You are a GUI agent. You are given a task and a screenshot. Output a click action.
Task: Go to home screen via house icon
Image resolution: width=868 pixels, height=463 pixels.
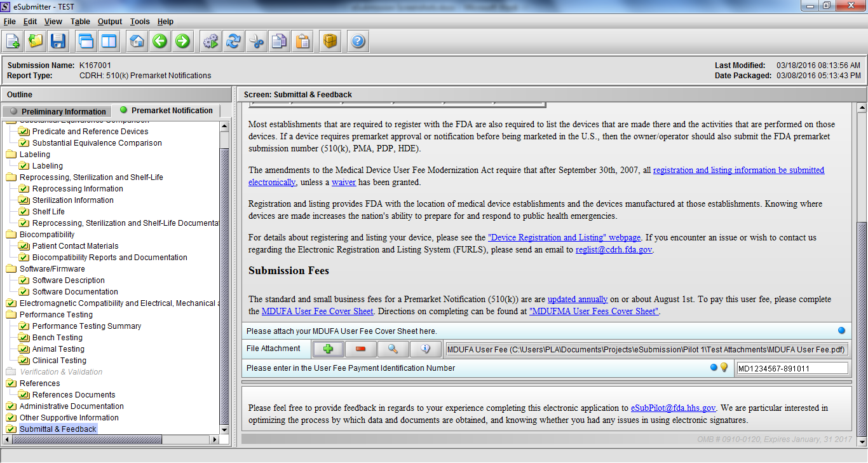137,42
